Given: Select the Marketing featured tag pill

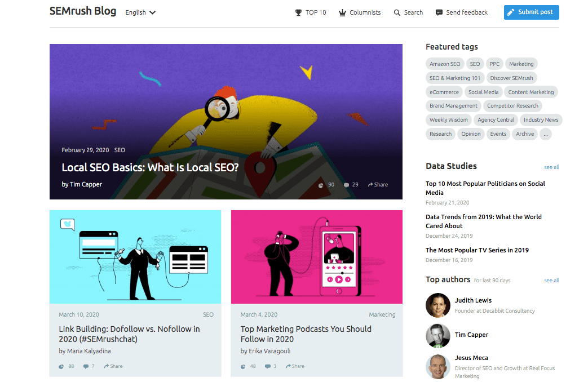Looking at the screenshot, I should (x=521, y=64).
